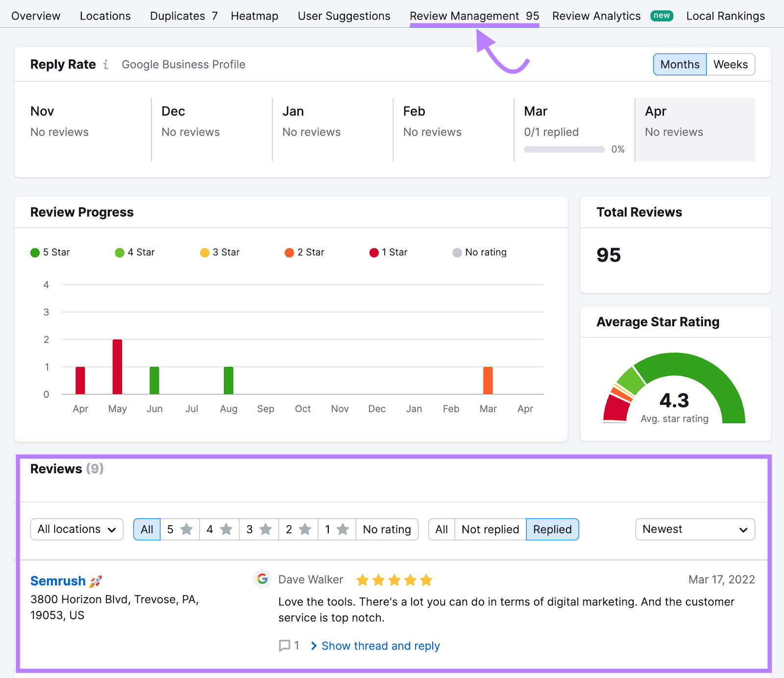Click the comment bubble icon on the review

click(285, 646)
